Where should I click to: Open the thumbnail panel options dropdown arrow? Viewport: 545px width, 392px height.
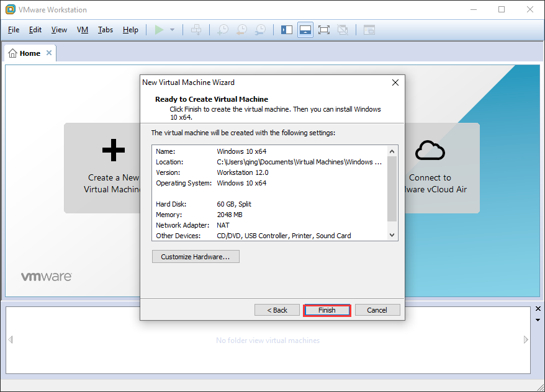[538, 320]
